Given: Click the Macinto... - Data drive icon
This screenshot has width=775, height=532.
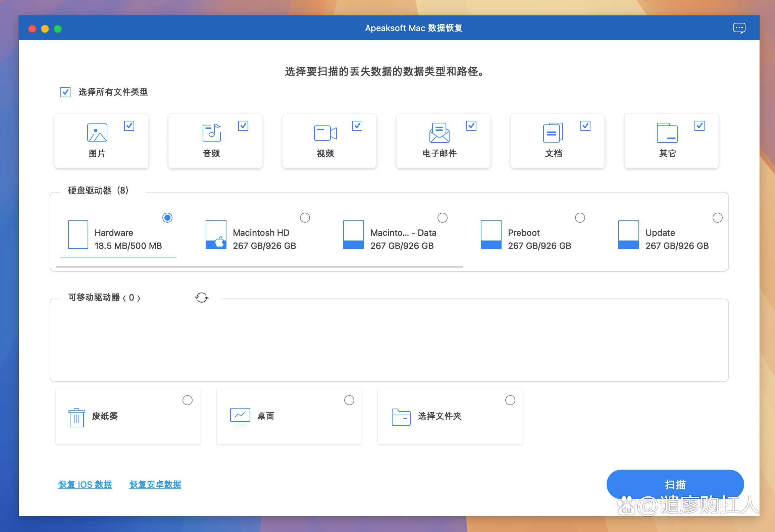Looking at the screenshot, I should 353,235.
